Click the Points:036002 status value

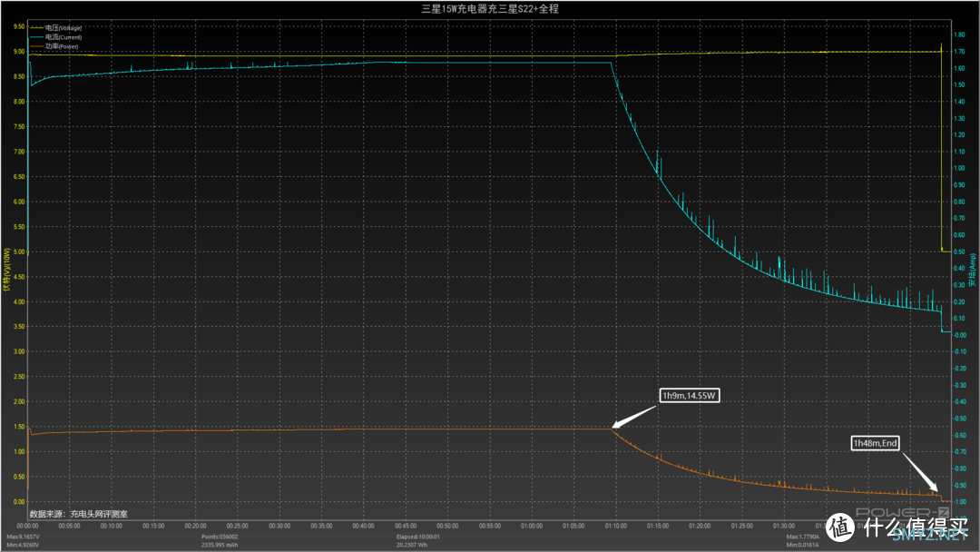[x=220, y=537]
